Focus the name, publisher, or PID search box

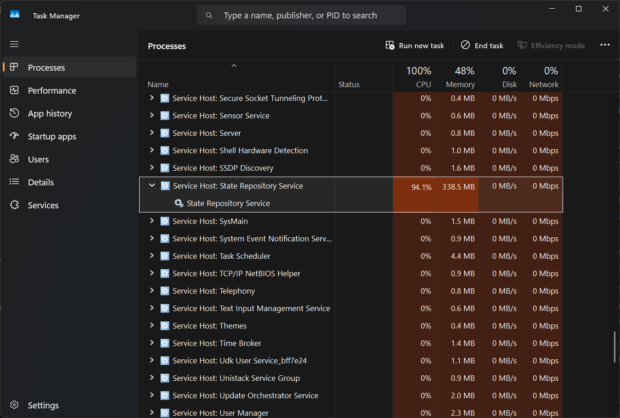point(301,15)
